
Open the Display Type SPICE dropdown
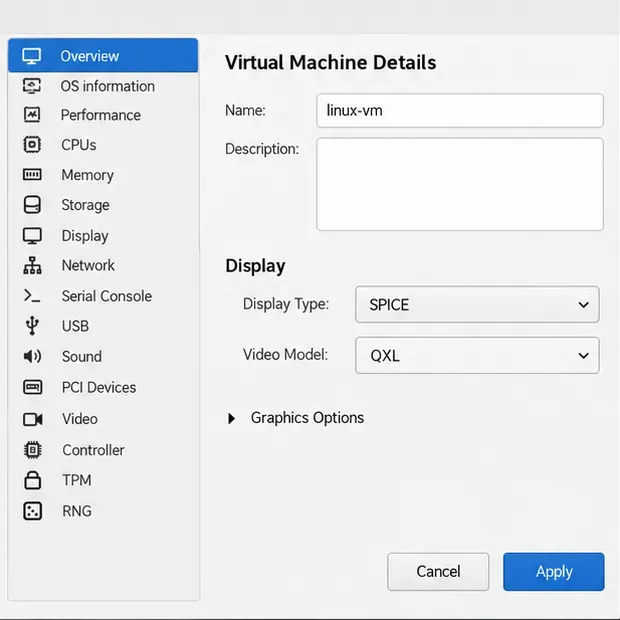[477, 304]
